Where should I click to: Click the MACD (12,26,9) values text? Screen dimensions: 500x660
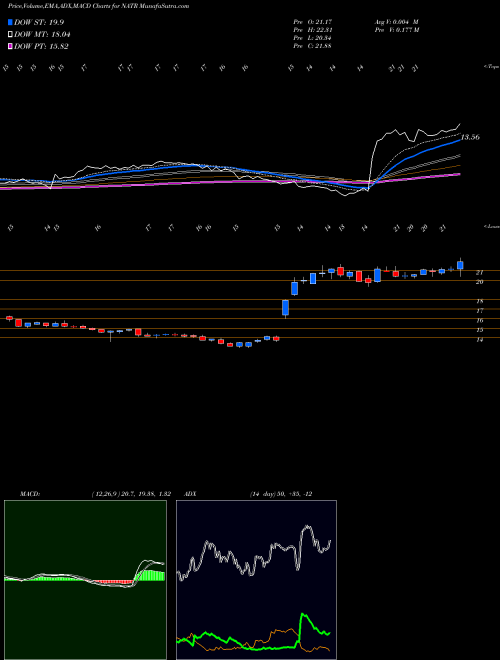point(131,494)
